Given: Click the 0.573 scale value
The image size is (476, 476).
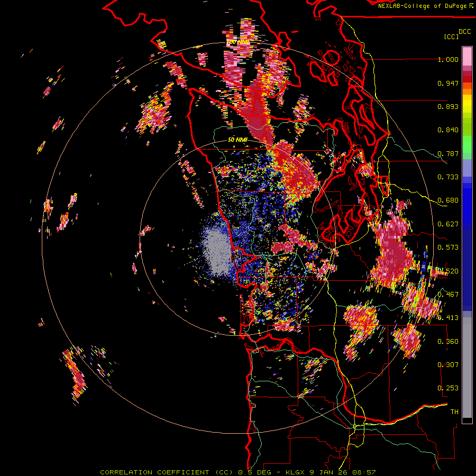Looking at the screenshot, I should pyautogui.click(x=448, y=248).
